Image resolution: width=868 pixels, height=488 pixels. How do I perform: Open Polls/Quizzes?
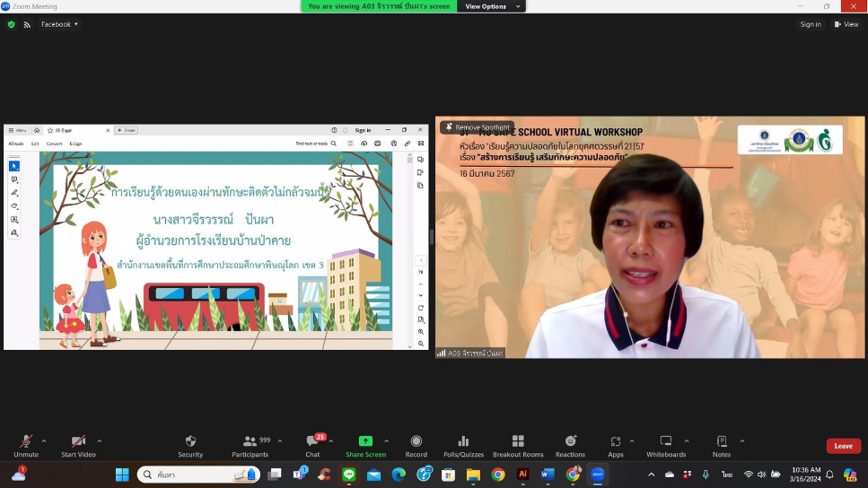[463, 446]
